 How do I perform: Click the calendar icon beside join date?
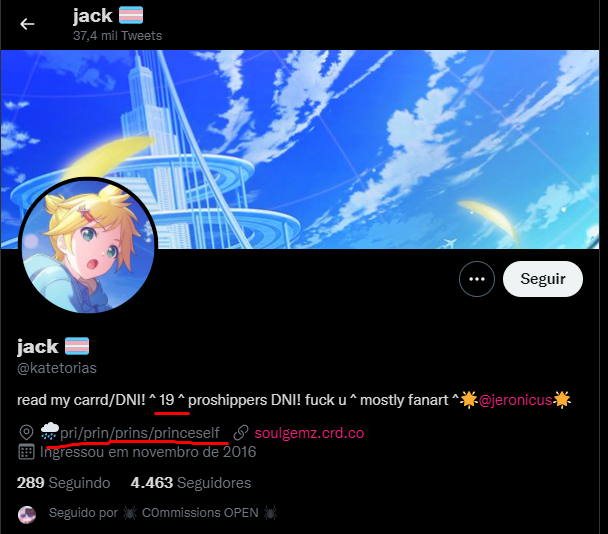click(26, 452)
